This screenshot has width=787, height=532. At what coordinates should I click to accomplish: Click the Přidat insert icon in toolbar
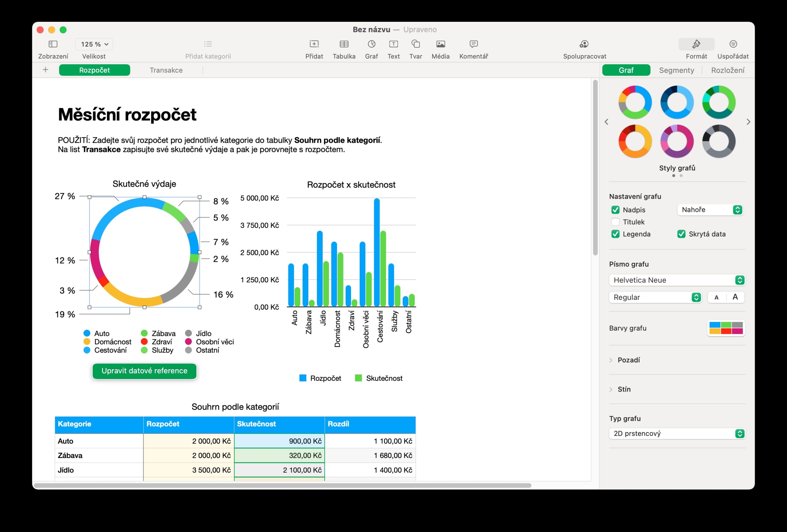(x=314, y=44)
